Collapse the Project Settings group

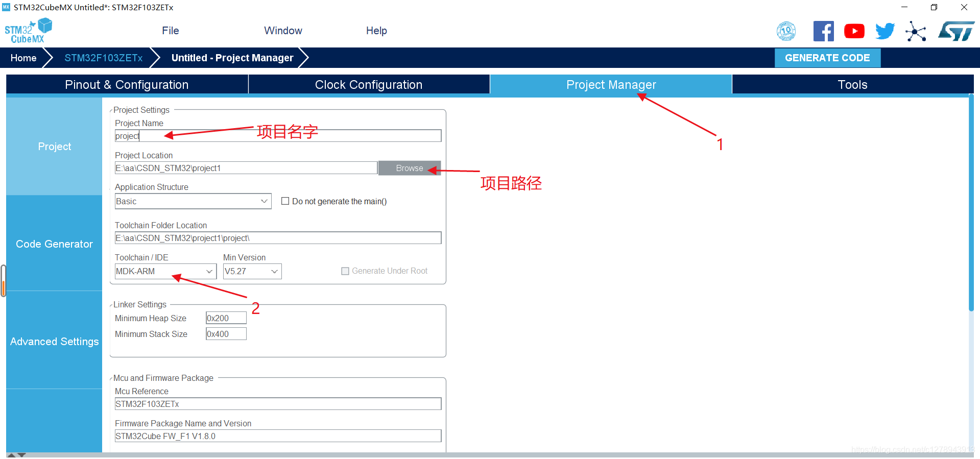tap(111, 110)
